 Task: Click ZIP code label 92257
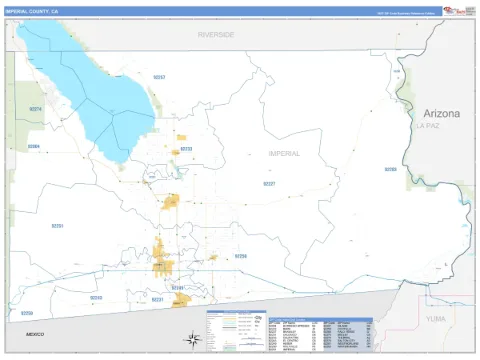click(159, 77)
